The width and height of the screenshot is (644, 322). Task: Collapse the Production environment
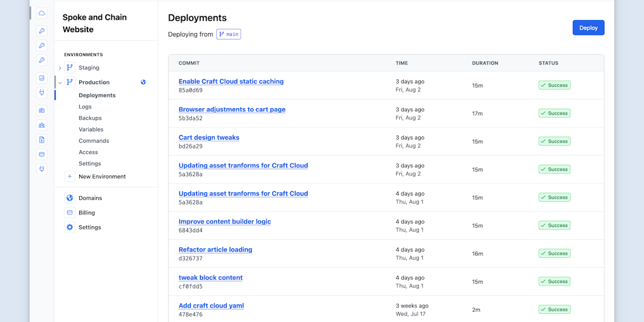coord(60,82)
